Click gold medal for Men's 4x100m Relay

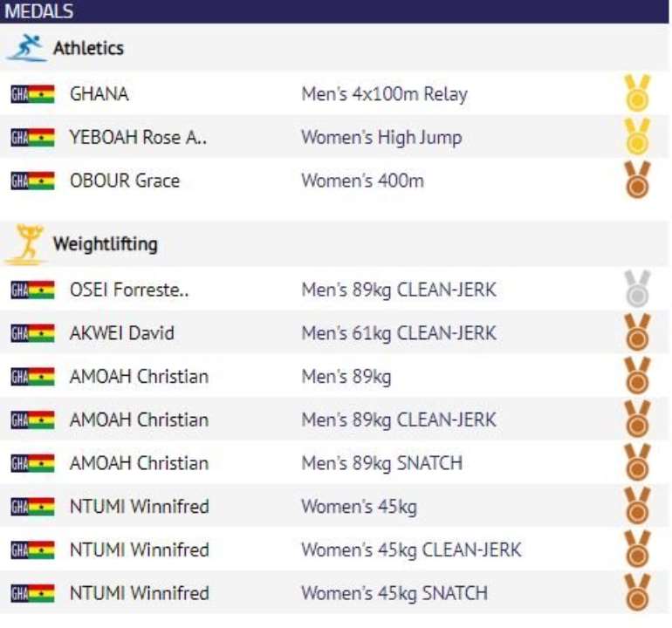pyautogui.click(x=637, y=93)
